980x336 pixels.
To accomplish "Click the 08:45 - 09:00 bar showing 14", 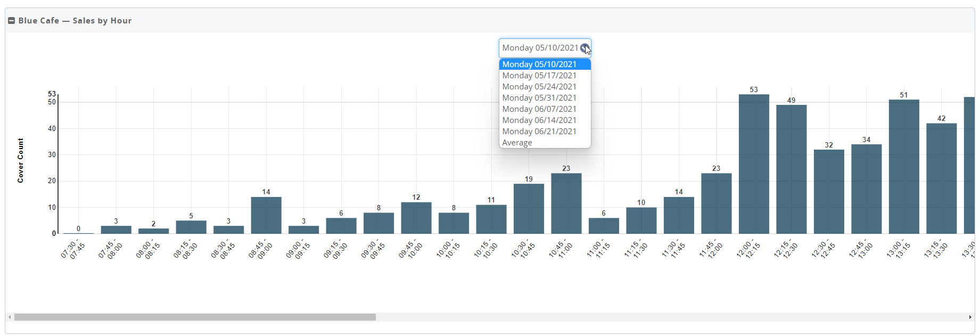I will tap(266, 215).
